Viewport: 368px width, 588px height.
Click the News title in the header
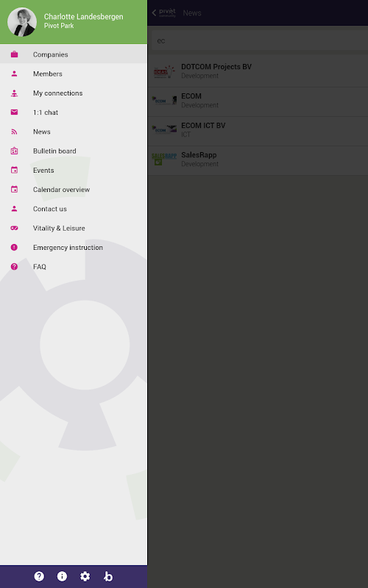192,13
